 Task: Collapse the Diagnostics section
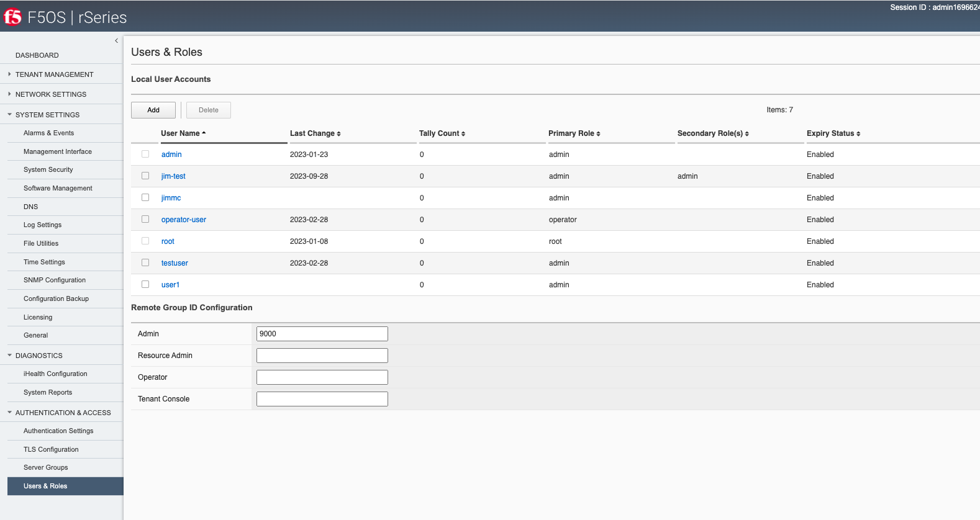point(9,356)
